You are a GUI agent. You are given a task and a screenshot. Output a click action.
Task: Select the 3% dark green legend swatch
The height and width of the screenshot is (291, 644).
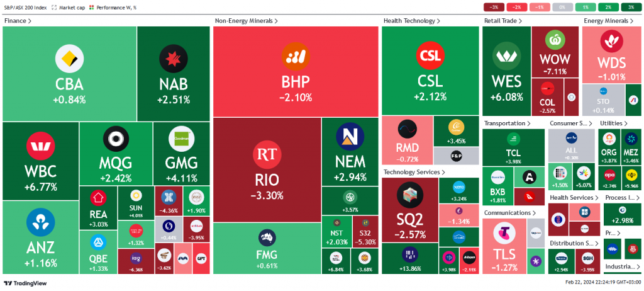point(630,8)
